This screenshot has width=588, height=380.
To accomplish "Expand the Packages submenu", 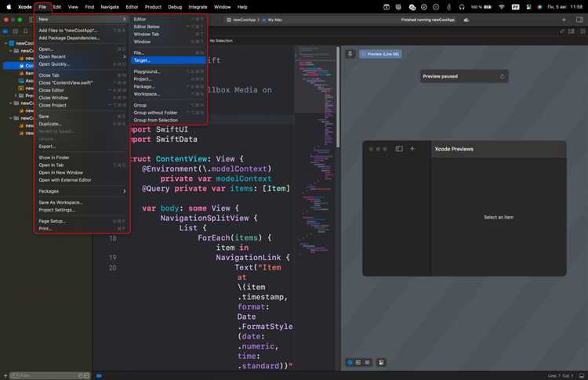I will [82, 191].
